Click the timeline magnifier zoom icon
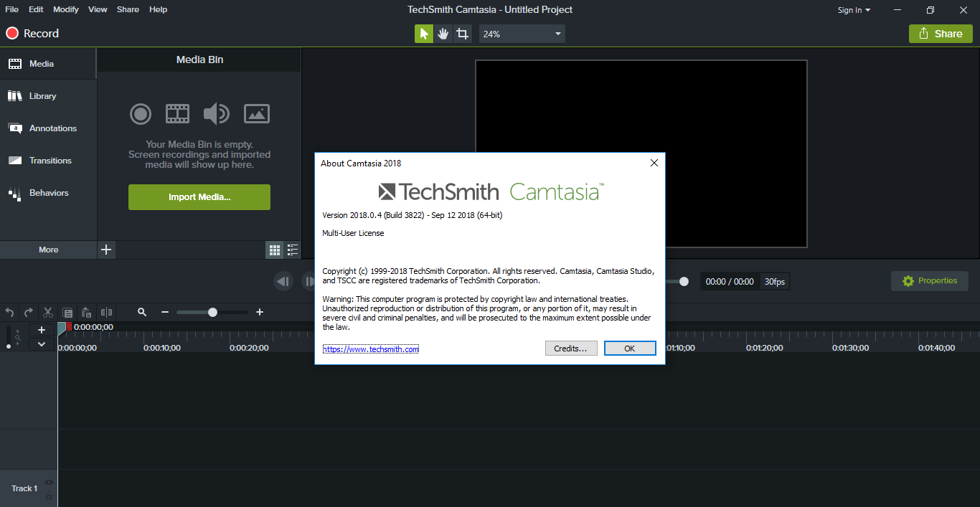 click(142, 312)
